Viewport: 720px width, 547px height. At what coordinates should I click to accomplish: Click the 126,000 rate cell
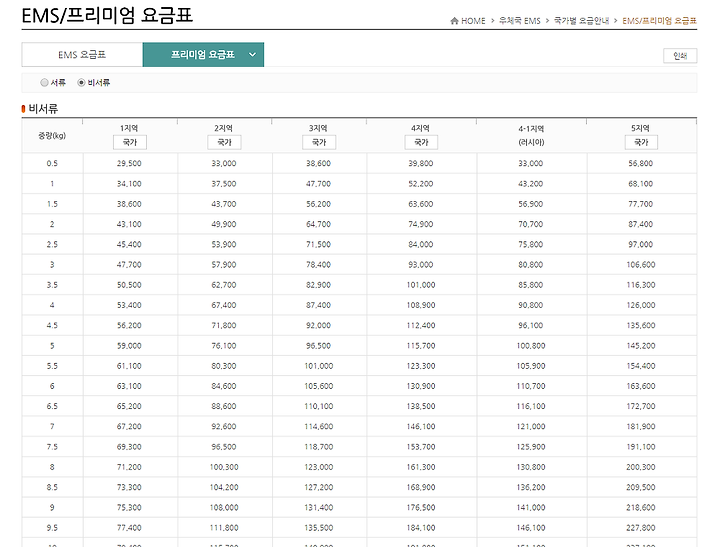pos(641,305)
